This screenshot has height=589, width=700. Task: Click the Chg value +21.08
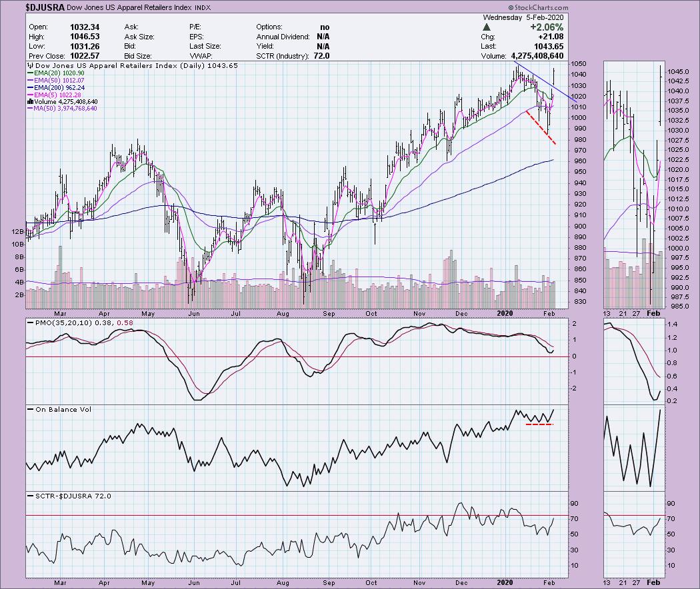tap(551, 37)
